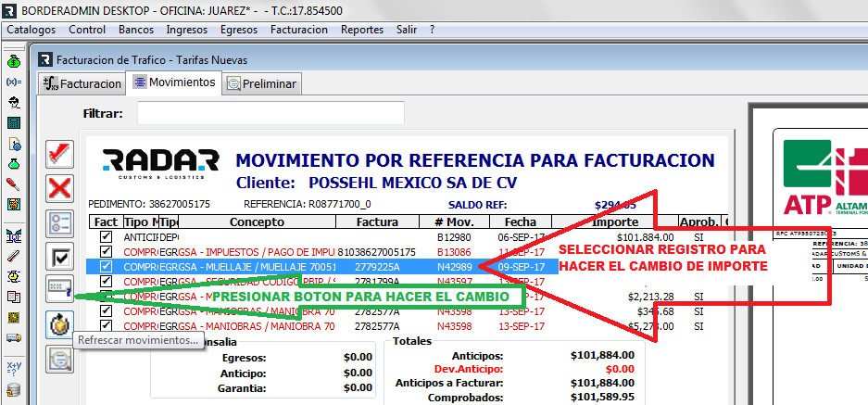This screenshot has width=868, height=405.
Task: Open the radio options list button
Action: 59,223
